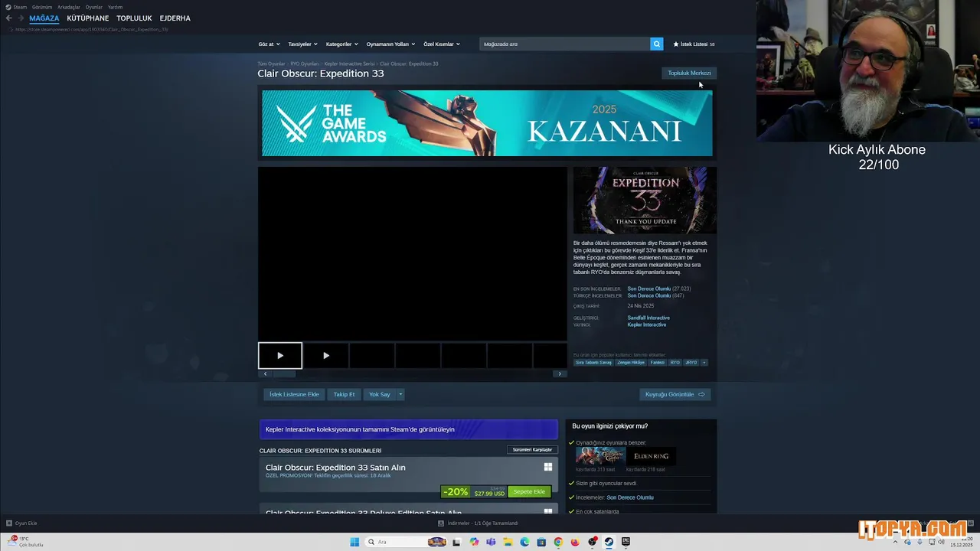
Task: Expand the Tavsiyeler dropdown
Action: (302, 44)
